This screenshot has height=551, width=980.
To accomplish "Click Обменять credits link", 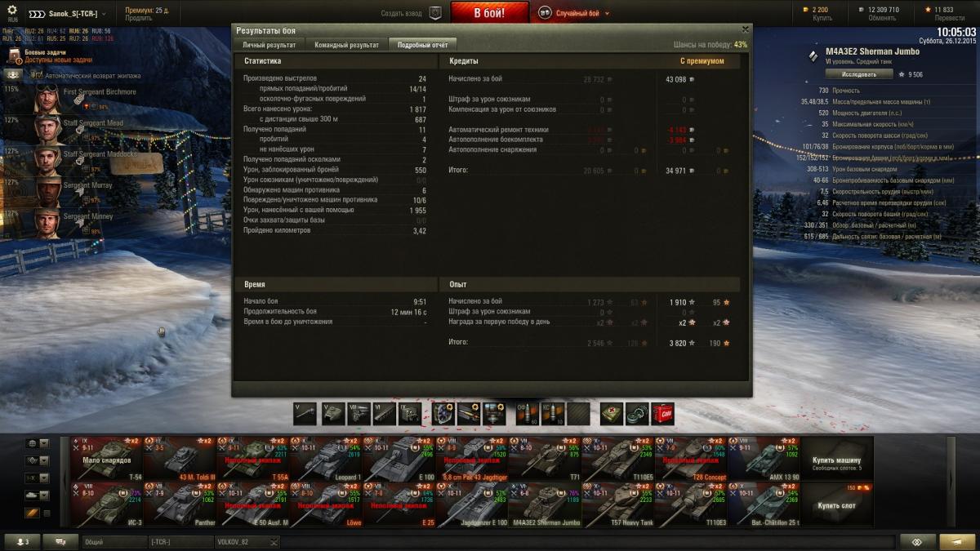I will 881,18.
